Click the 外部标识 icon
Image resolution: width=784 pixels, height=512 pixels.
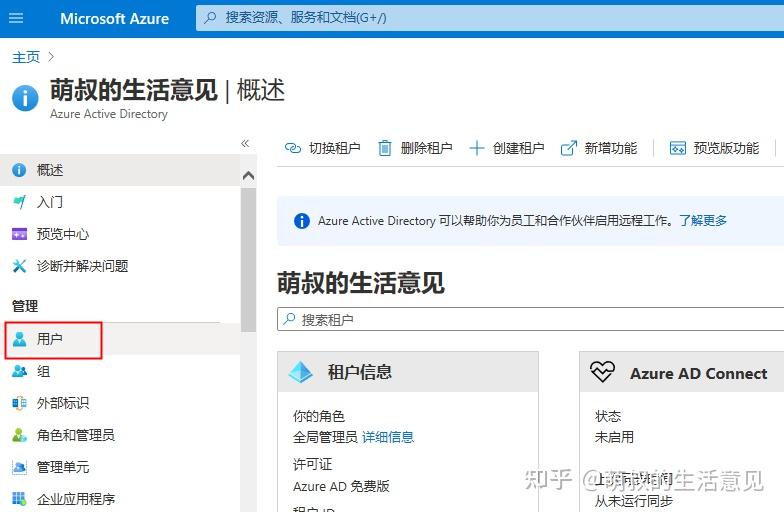(x=19, y=403)
